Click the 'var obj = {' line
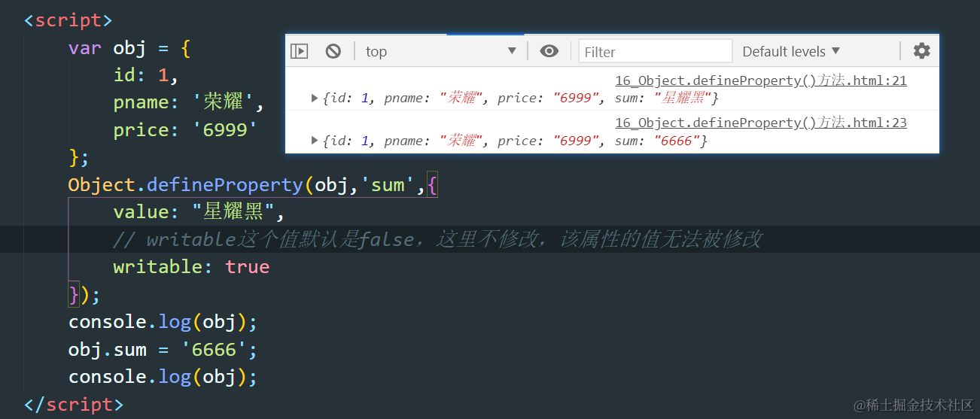 point(129,48)
